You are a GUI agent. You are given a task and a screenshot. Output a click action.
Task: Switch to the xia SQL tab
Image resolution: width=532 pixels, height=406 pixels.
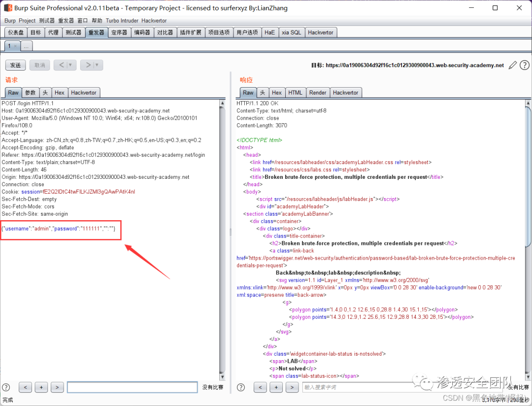click(x=292, y=32)
